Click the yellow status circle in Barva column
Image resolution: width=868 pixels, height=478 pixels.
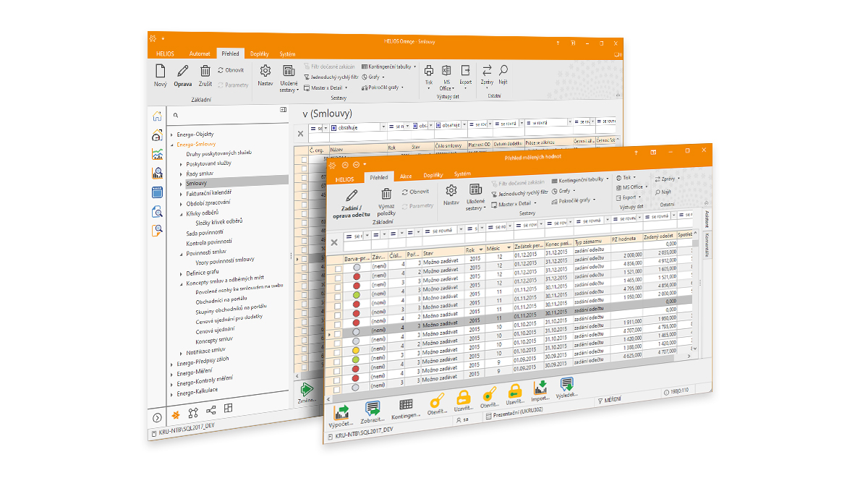pyautogui.click(x=356, y=351)
